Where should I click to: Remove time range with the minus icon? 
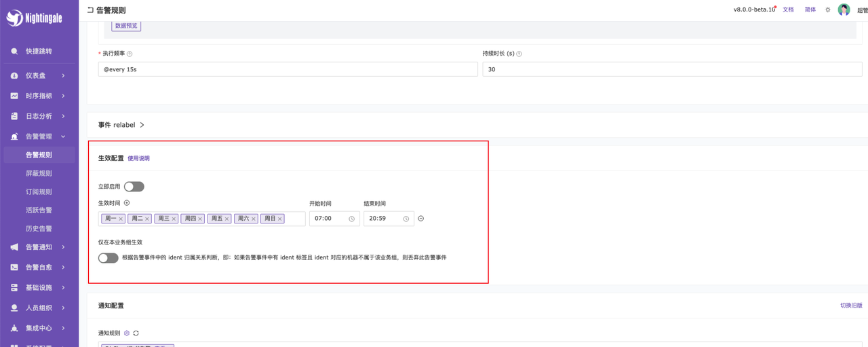421,219
